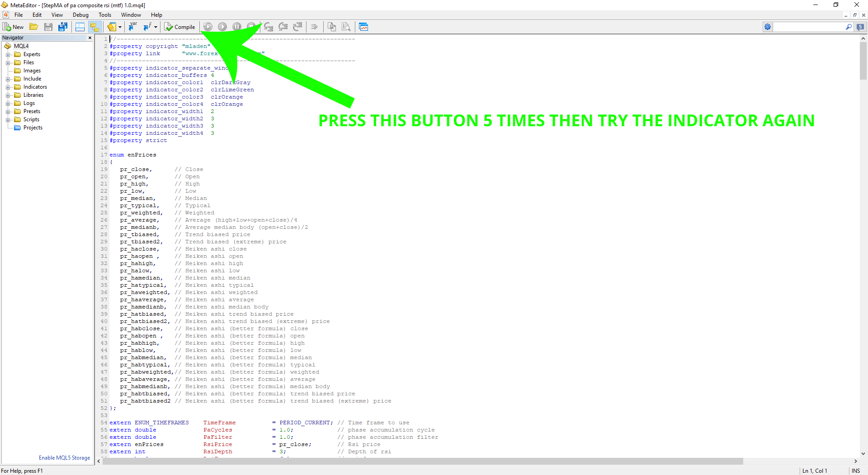
Task: Click the Ln 1, Col 1 status bar indicator
Action: click(x=815, y=471)
